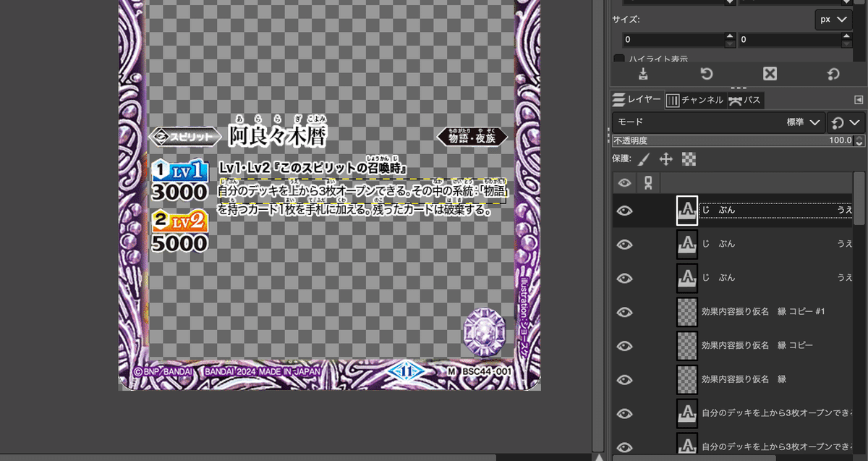Image resolution: width=868 pixels, height=461 pixels.
Task: Open the mode group switch dropdown
Action: [847, 122]
